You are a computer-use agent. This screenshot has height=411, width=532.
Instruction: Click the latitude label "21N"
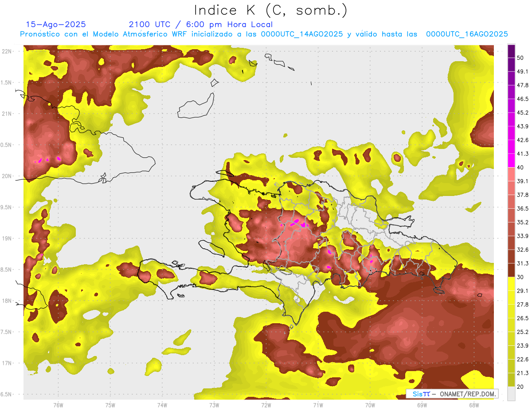coord(6,114)
